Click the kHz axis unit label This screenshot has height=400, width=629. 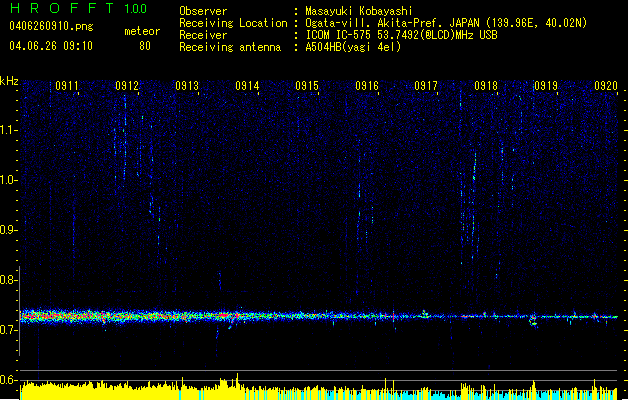coord(9,81)
